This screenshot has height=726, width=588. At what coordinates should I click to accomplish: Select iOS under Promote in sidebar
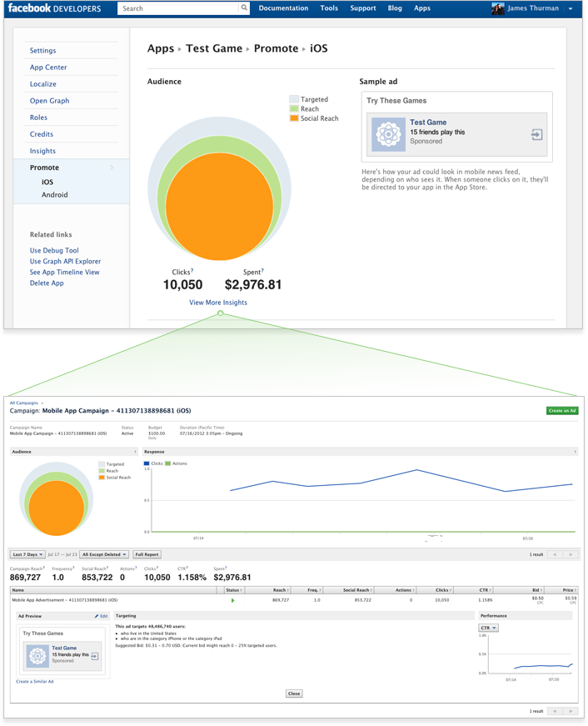tap(47, 182)
